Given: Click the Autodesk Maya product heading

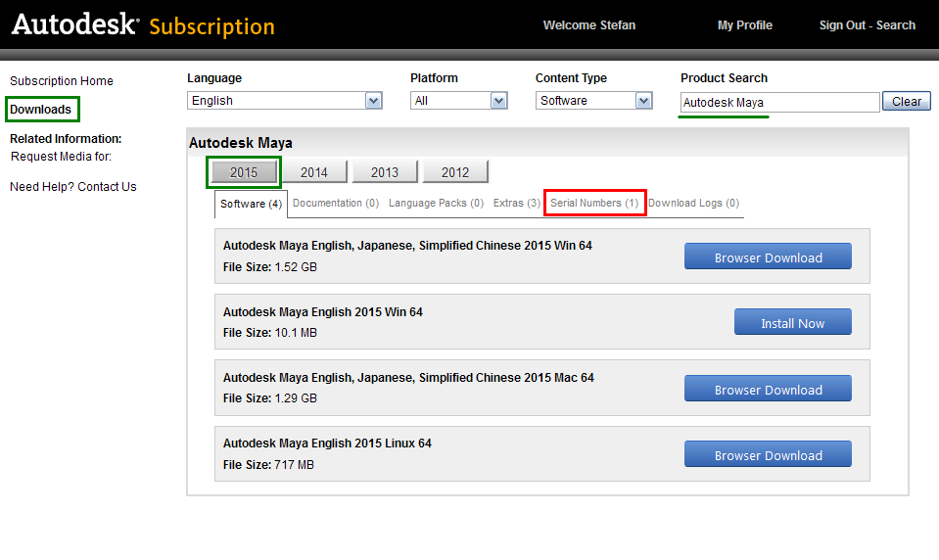Looking at the screenshot, I should (x=241, y=143).
